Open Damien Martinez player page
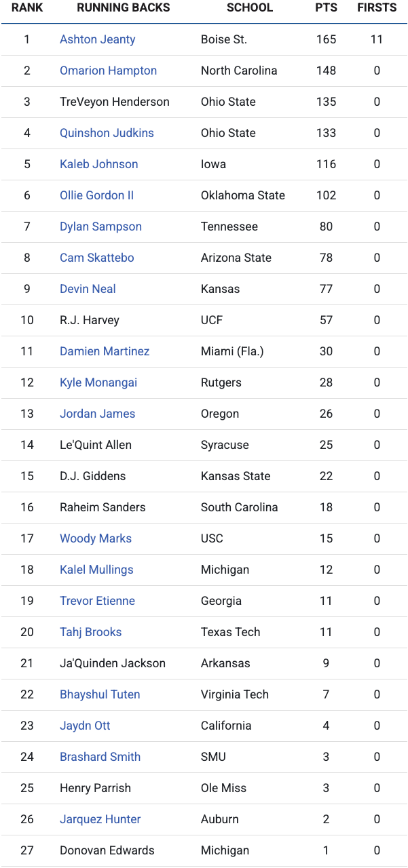Image resolution: width=408 pixels, height=868 pixels. coord(105,351)
